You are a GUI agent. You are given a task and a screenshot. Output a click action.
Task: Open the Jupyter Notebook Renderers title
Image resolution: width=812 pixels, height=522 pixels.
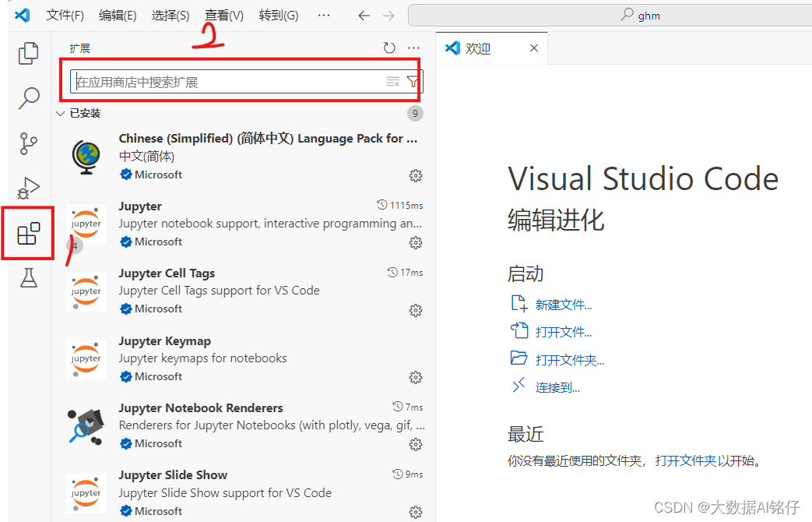(200, 408)
